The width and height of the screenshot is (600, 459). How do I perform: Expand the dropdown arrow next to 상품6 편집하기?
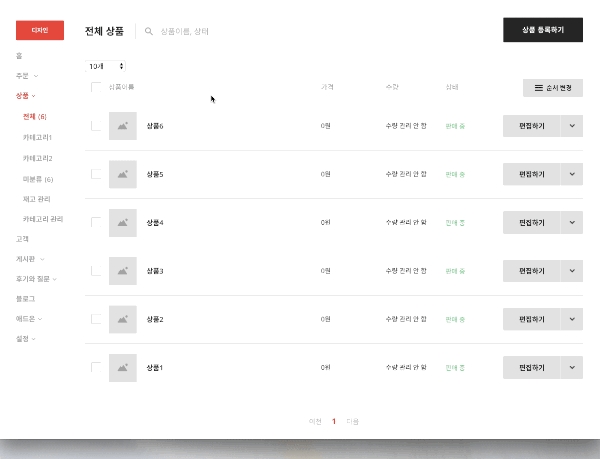pyautogui.click(x=572, y=126)
